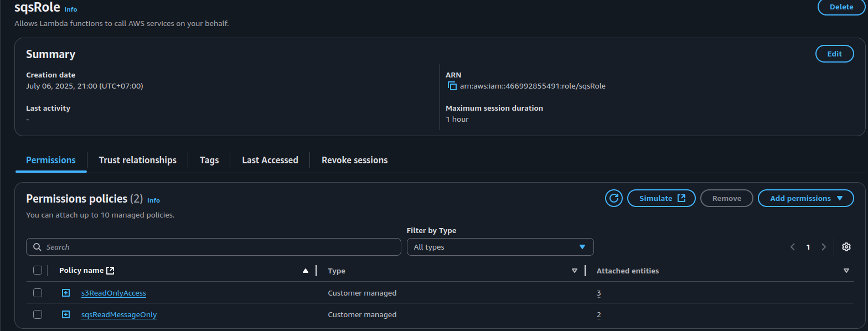Copy the role ARN with copy icon
This screenshot has height=331, width=868.
click(x=452, y=86)
